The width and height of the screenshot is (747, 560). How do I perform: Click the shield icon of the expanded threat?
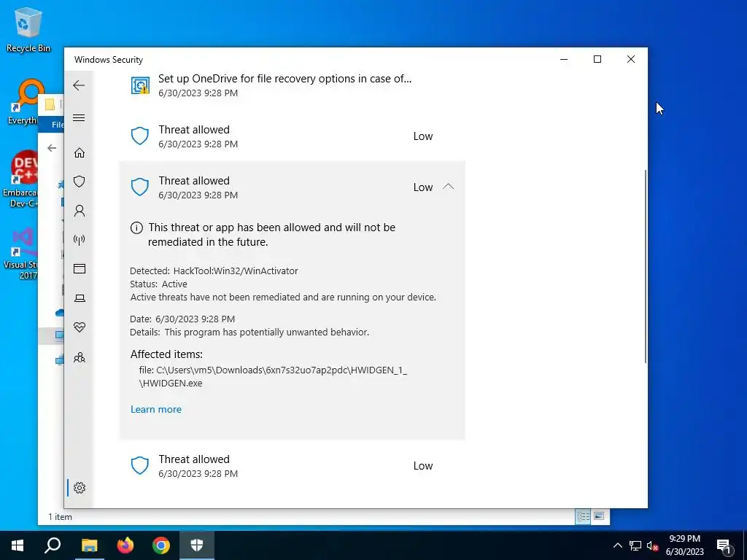[140, 187]
